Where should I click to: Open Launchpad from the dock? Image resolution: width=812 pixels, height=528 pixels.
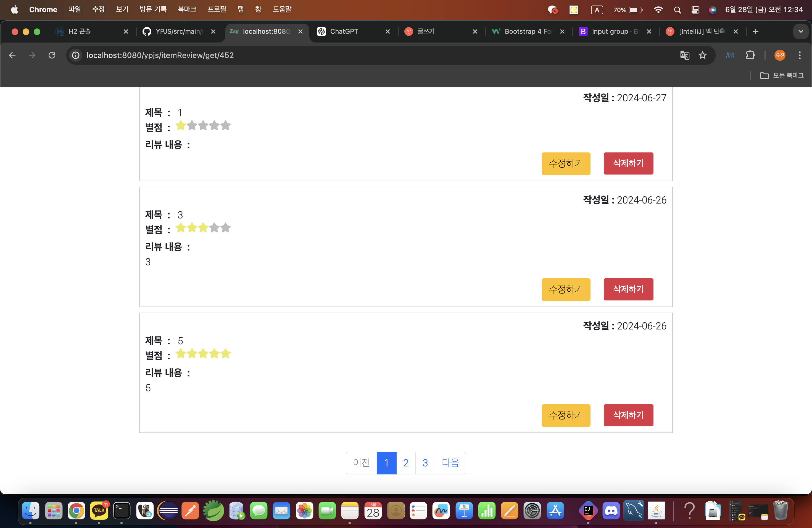(x=54, y=511)
